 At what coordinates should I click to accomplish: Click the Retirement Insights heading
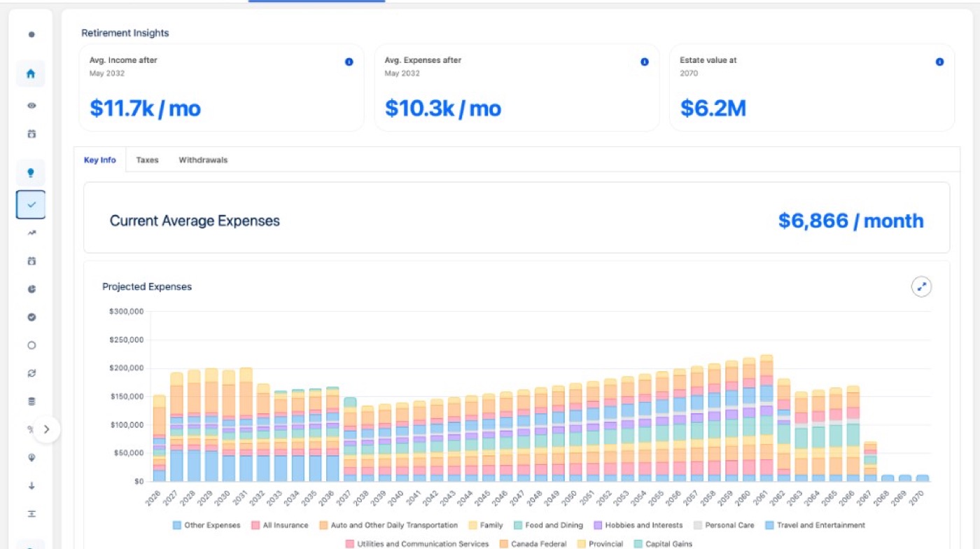[x=125, y=33]
